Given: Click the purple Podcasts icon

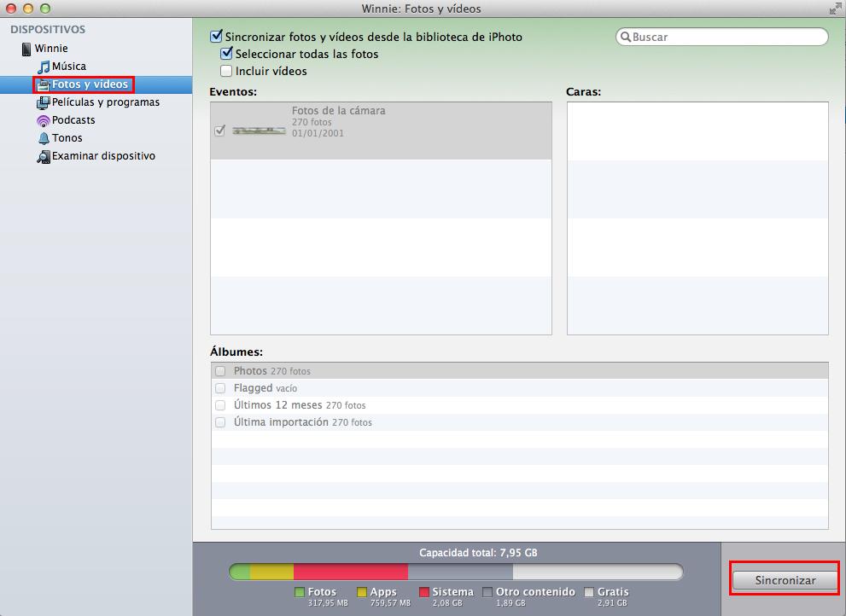Looking at the screenshot, I should [44, 120].
